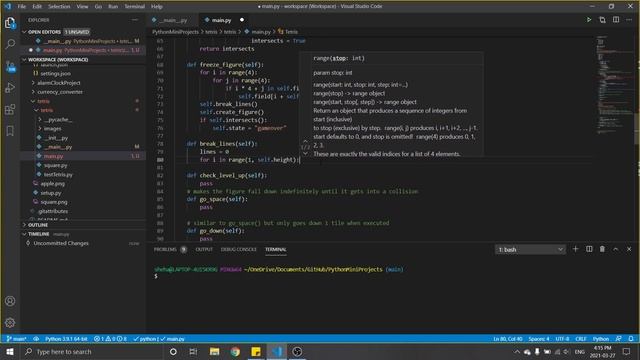Screen dimensions: 640x360
Task: Run Python file with play button
Action: pos(589,20)
